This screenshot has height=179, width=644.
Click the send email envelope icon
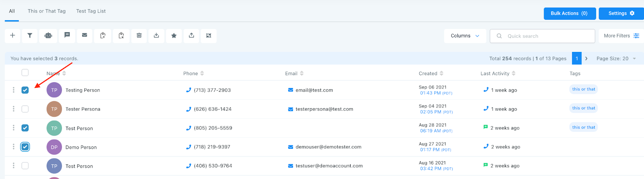point(85,35)
